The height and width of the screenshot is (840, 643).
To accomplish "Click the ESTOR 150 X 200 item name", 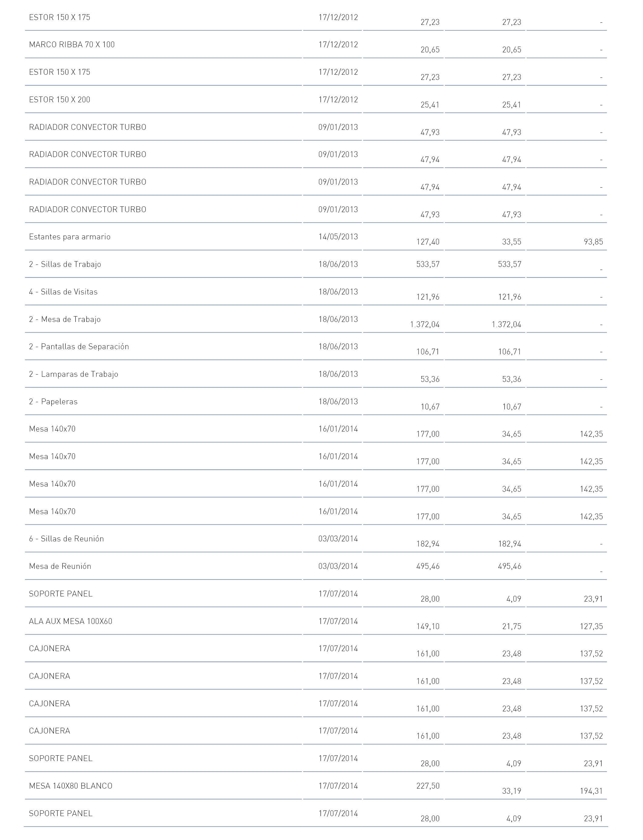I will coord(60,100).
